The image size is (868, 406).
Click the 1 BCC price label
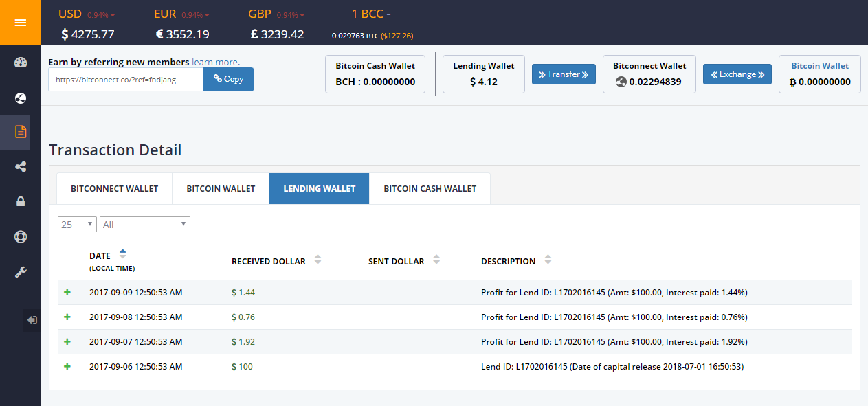367,14
